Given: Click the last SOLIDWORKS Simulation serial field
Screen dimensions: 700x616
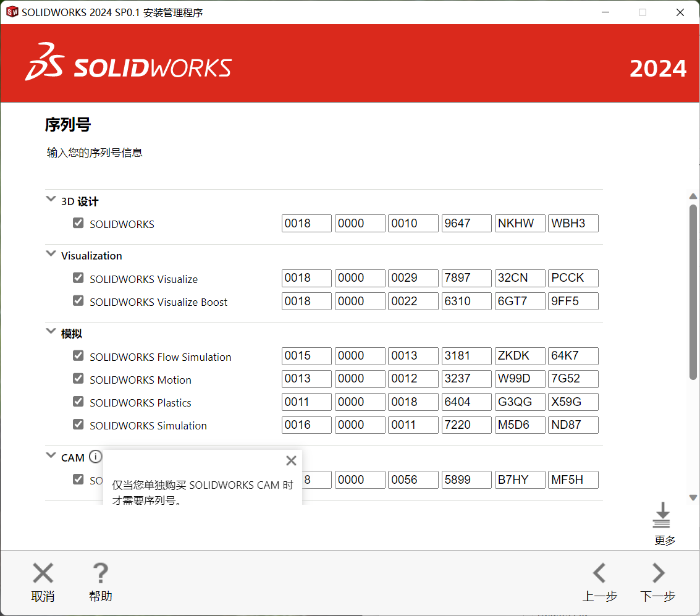Looking at the screenshot, I should (x=573, y=425).
